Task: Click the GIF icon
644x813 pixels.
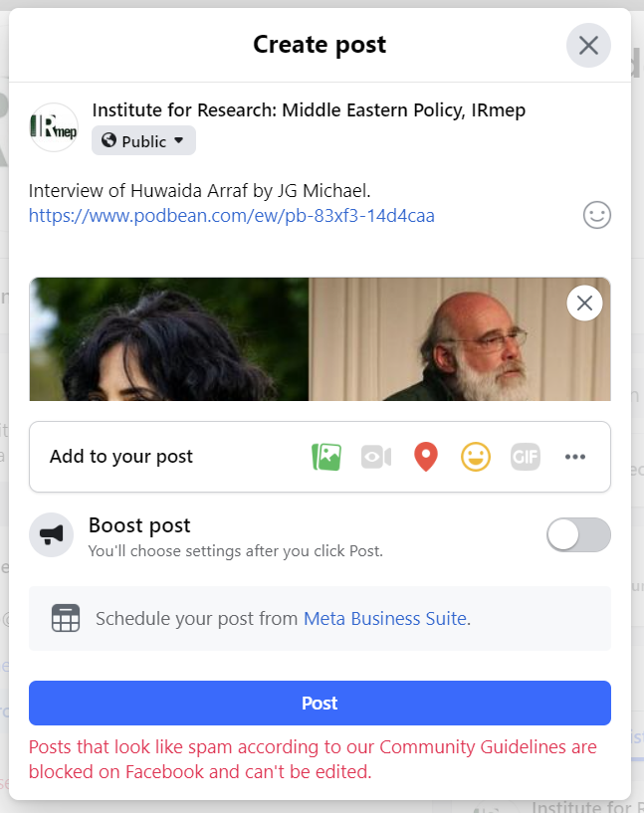Action: pos(526,457)
